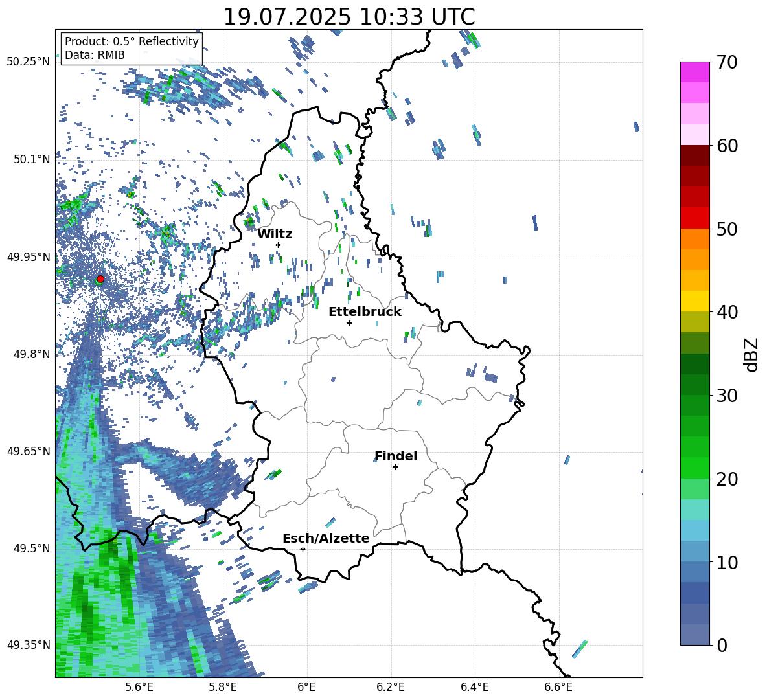Click the 50.25°N latitude label
The image size is (767, 700).
(x=29, y=62)
